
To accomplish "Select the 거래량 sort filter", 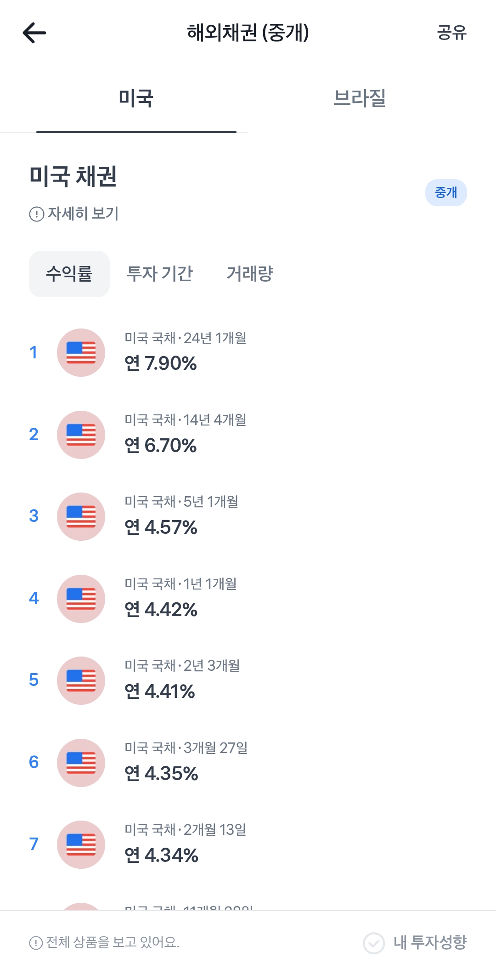I will [x=249, y=274].
